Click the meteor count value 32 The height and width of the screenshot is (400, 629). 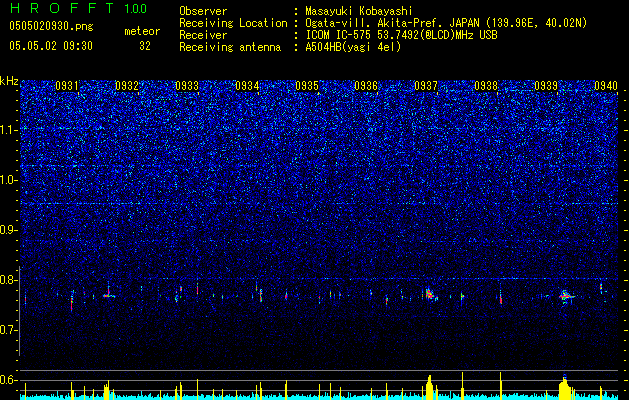tap(145, 46)
